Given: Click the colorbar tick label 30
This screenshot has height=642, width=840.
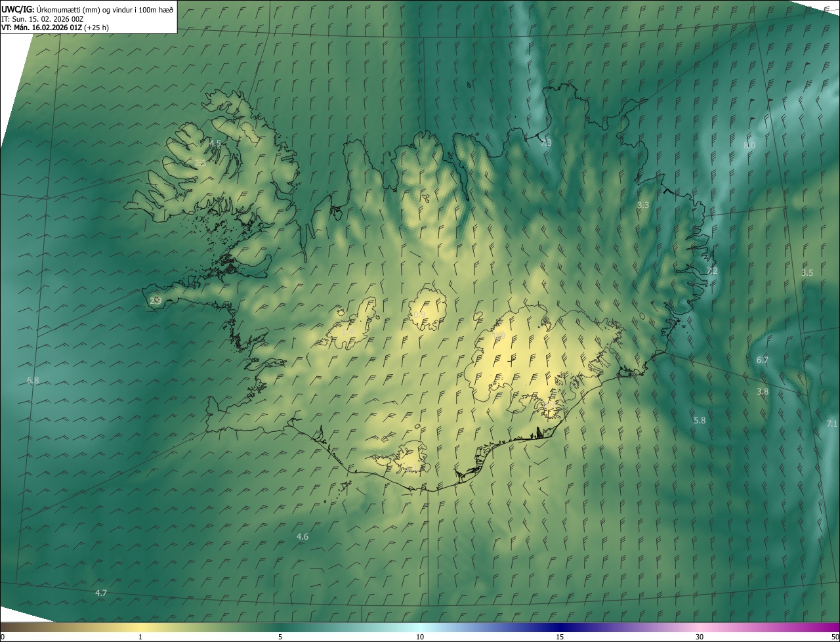Looking at the screenshot, I should tap(700, 637).
